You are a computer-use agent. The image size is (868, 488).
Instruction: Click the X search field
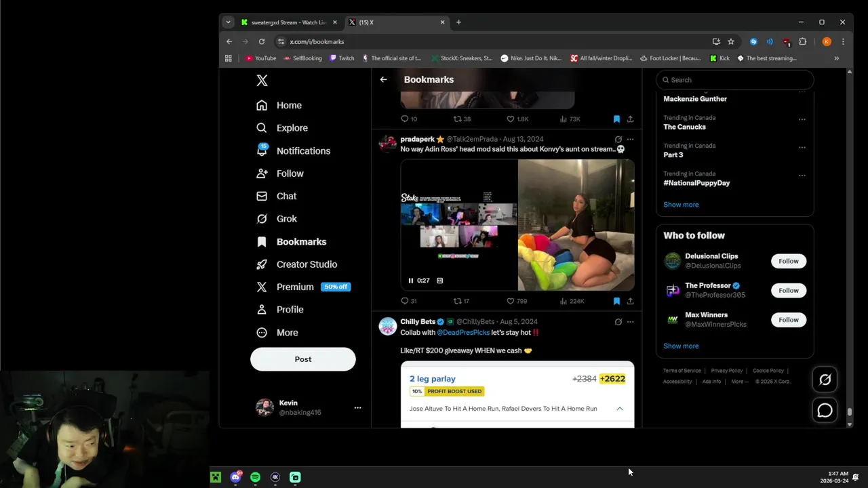(735, 80)
